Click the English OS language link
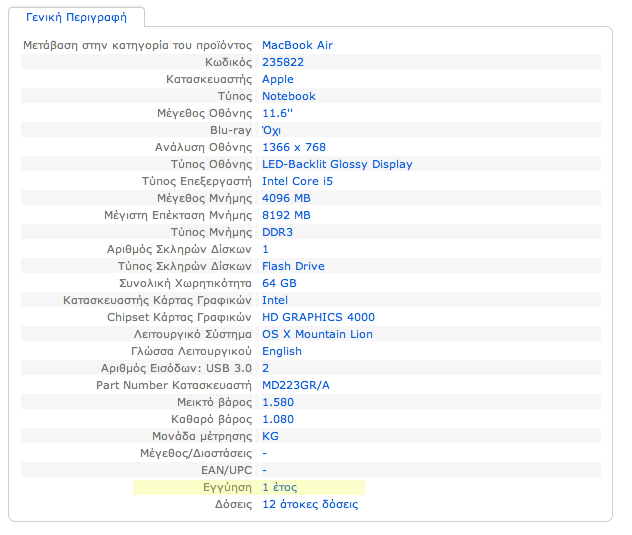632x535 pixels. (282, 352)
